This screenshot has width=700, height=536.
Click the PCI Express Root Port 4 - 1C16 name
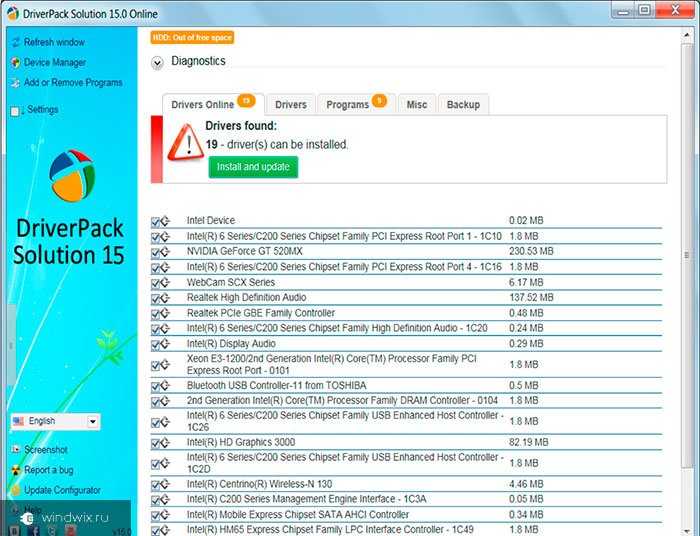pyautogui.click(x=344, y=267)
